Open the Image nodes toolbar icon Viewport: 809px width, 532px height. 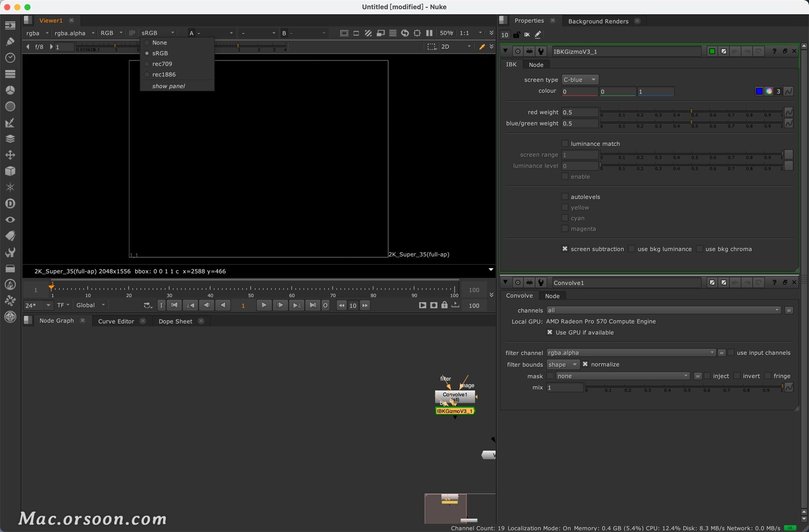(10, 25)
